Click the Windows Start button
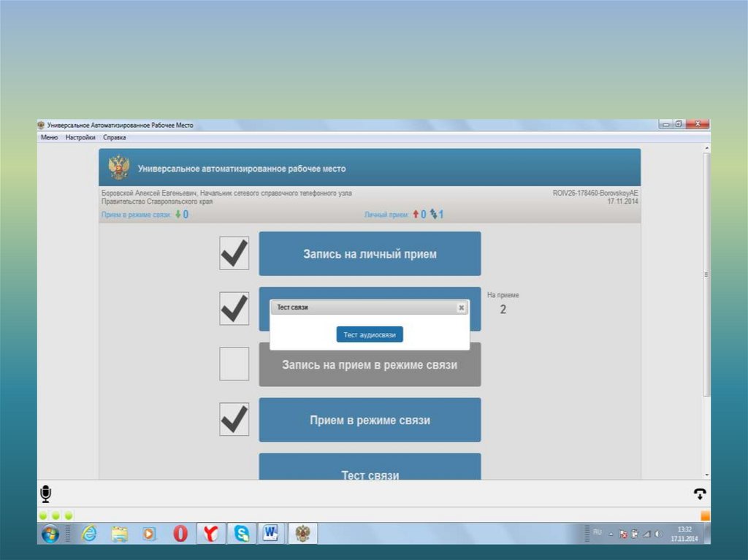The image size is (748, 560). tap(50, 534)
